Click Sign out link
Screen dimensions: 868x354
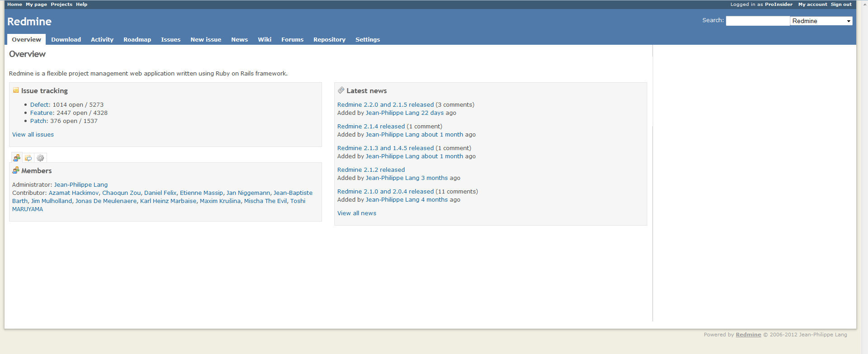pos(841,4)
